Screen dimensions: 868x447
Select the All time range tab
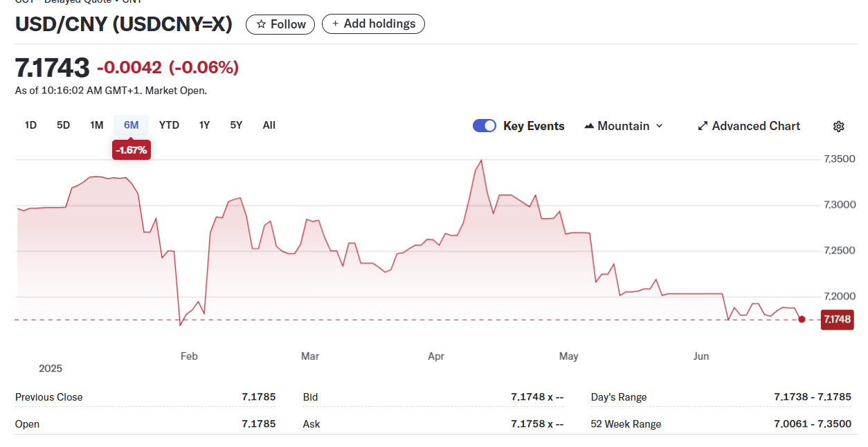click(x=269, y=125)
